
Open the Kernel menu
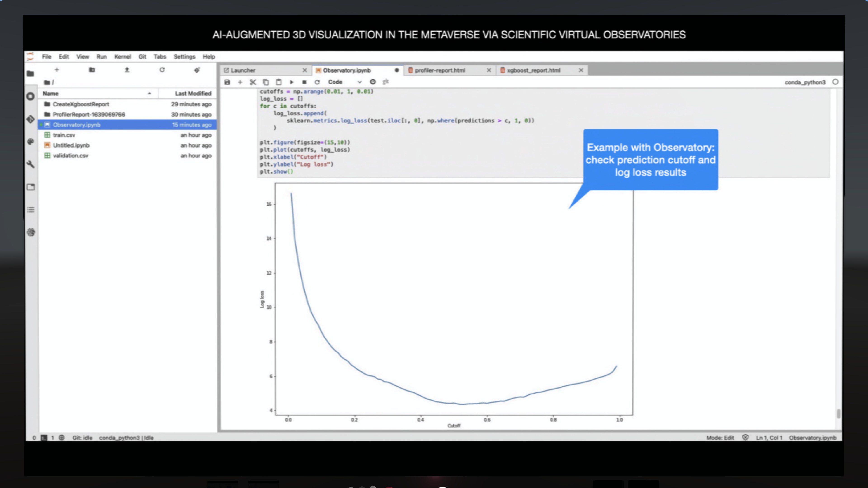[x=122, y=56]
